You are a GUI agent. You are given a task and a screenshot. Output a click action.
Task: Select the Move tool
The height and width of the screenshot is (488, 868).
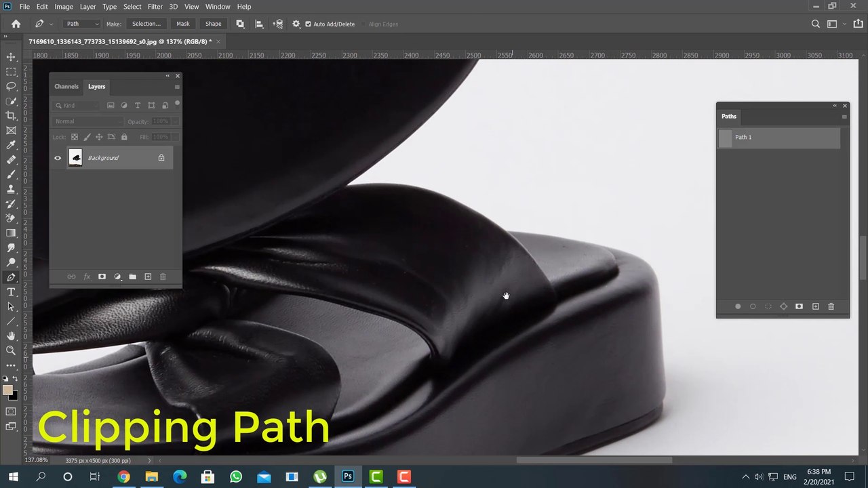tap(11, 57)
